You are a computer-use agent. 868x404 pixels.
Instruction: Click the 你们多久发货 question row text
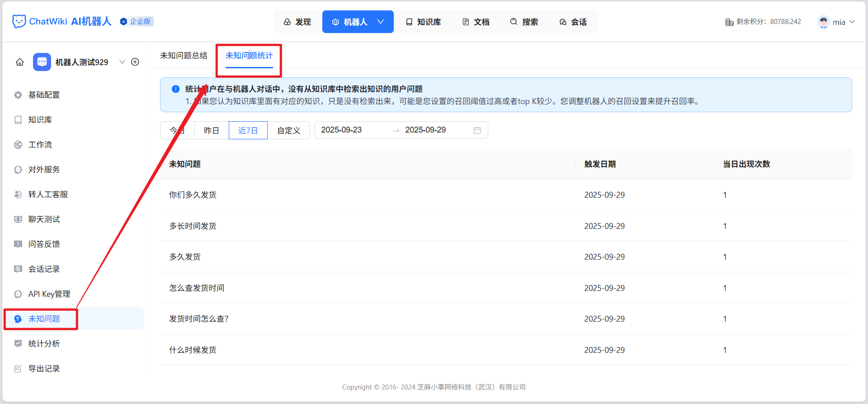193,195
